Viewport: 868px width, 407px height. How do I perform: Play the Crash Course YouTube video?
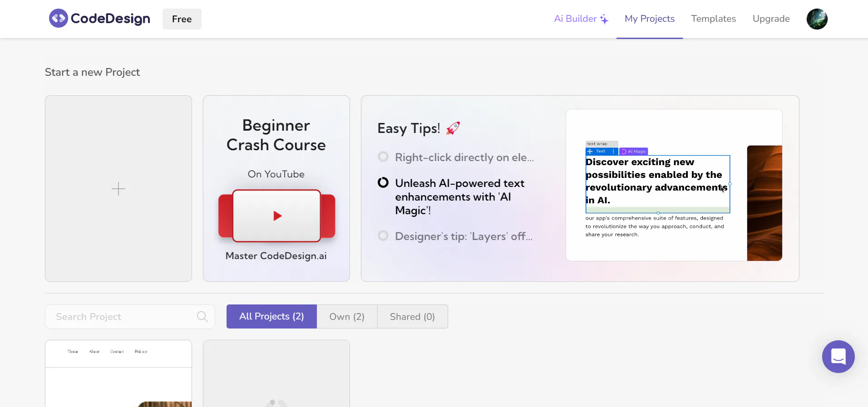[x=277, y=216]
